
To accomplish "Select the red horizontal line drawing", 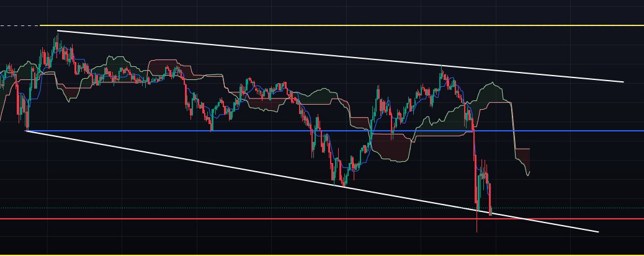I will click(322, 219).
